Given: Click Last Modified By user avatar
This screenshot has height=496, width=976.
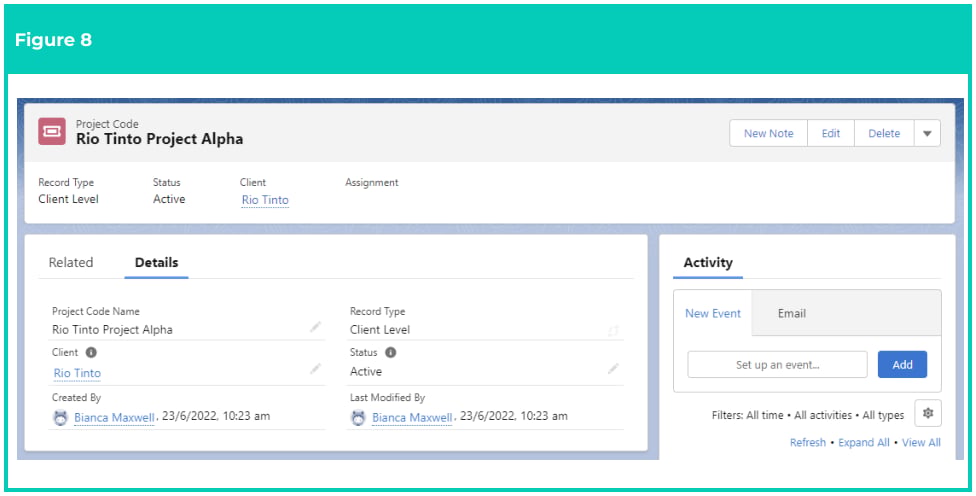Looking at the screenshot, I should pyautogui.click(x=358, y=418).
